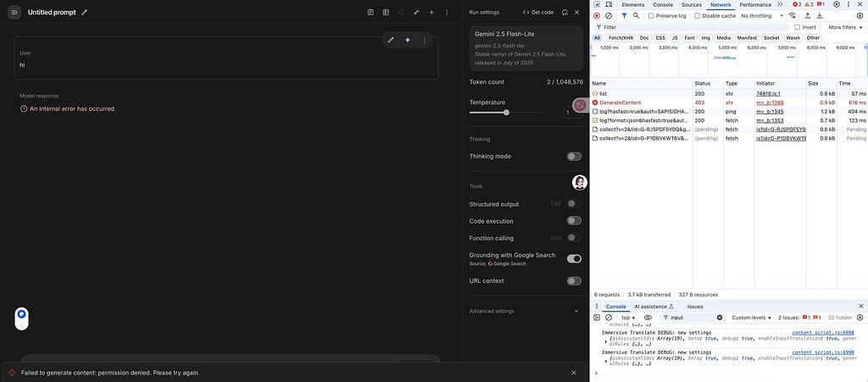Stop recording network log red button

coord(597,16)
